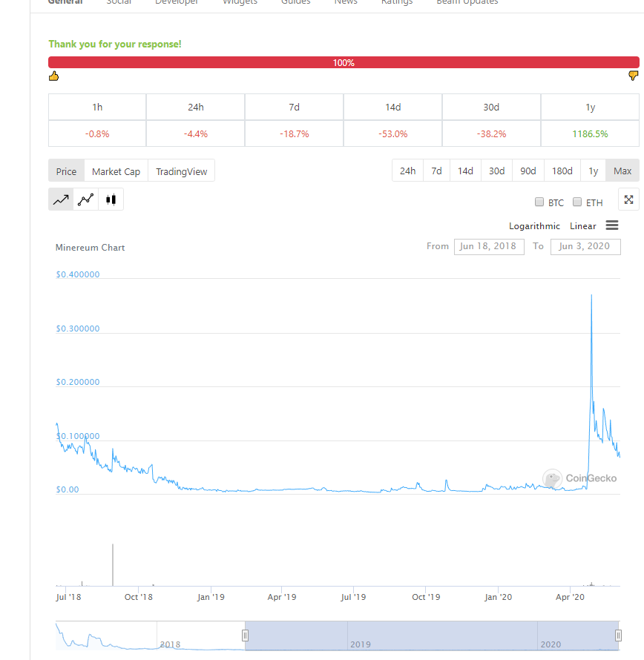The width and height of the screenshot is (644, 660).
Task: Click the 7d change value -18.7%
Action: coord(295,133)
